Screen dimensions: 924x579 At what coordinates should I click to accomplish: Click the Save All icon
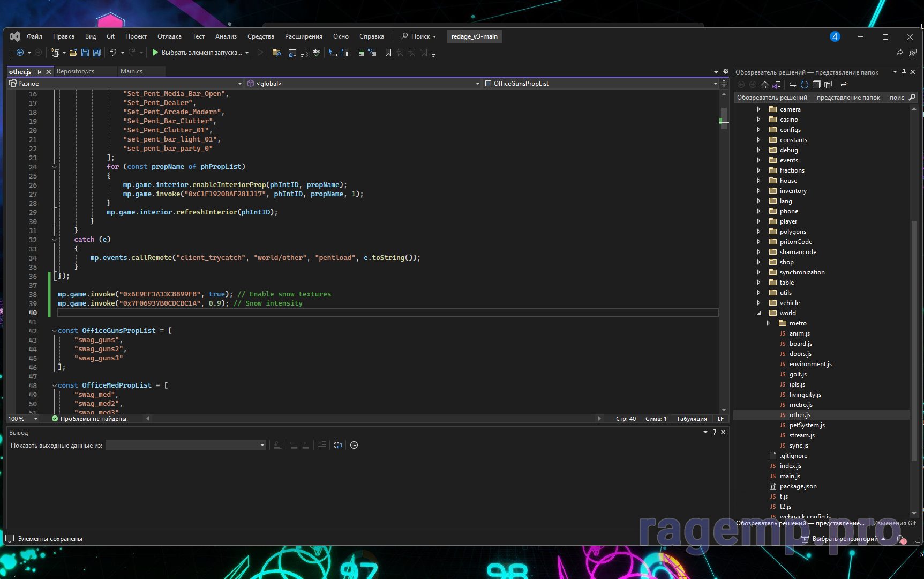pos(97,53)
